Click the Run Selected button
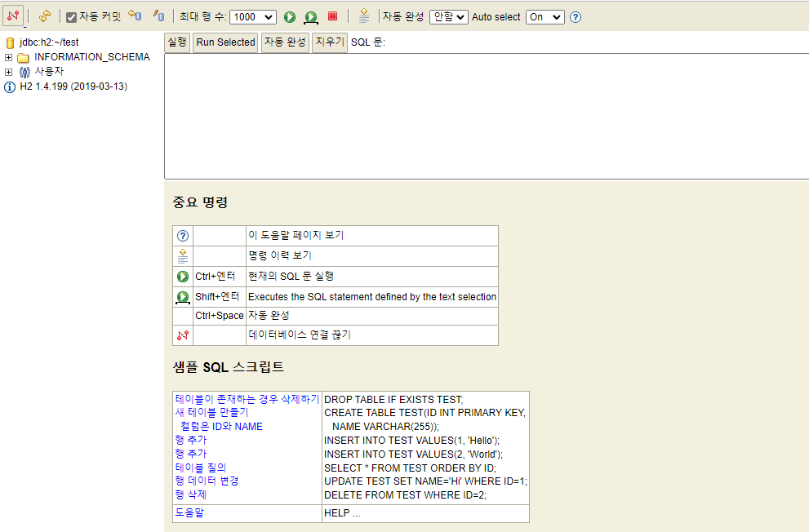Image resolution: width=809 pixels, height=532 pixels. tap(225, 42)
